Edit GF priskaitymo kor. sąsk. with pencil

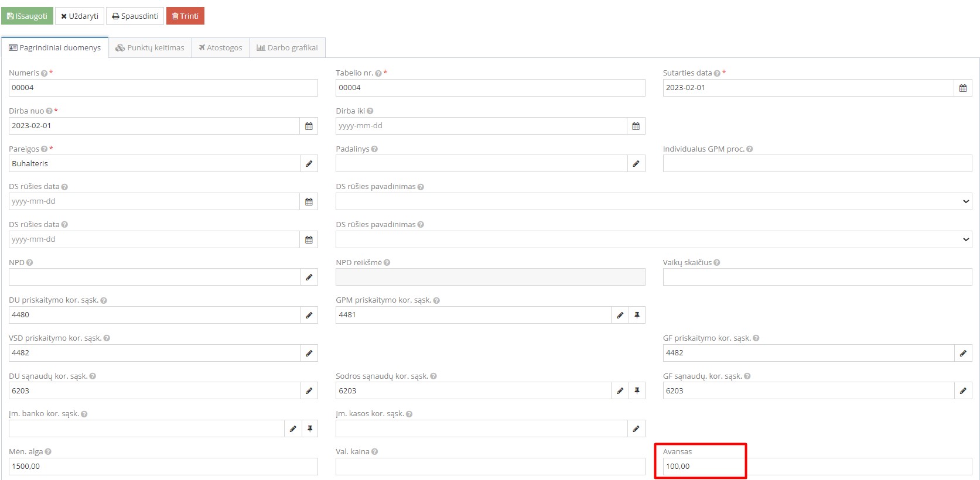(x=962, y=353)
